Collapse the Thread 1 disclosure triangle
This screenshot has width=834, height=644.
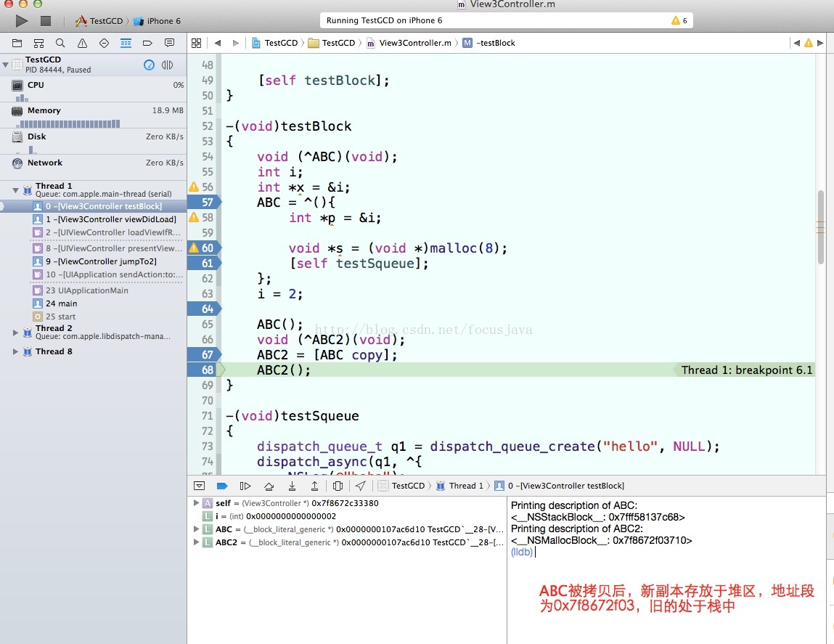(x=15, y=190)
